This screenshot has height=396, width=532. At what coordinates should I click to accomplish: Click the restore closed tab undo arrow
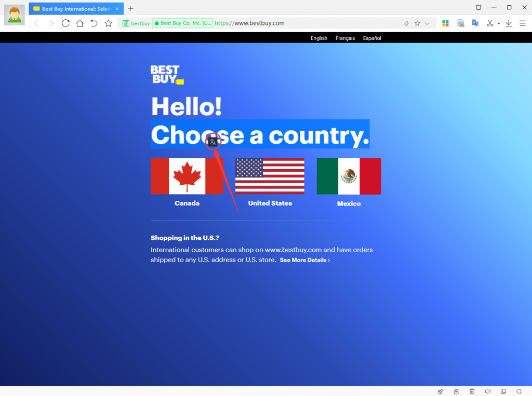94,23
